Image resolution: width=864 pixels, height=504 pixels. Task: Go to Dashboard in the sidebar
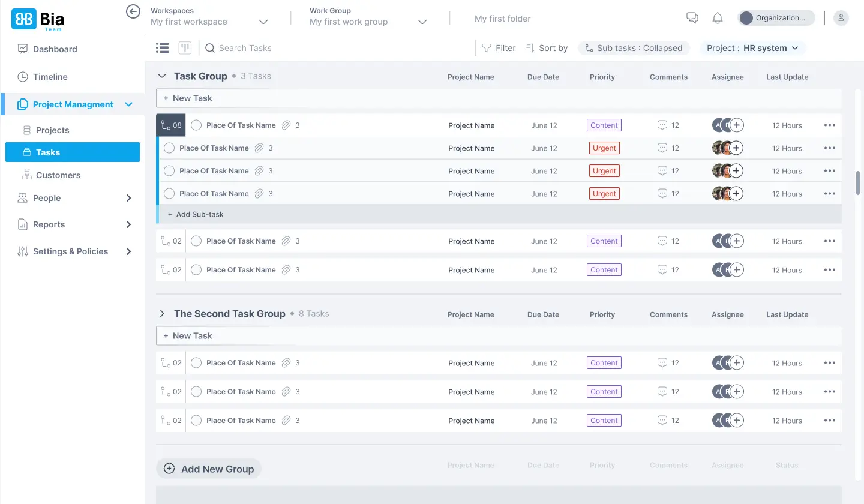(x=55, y=49)
